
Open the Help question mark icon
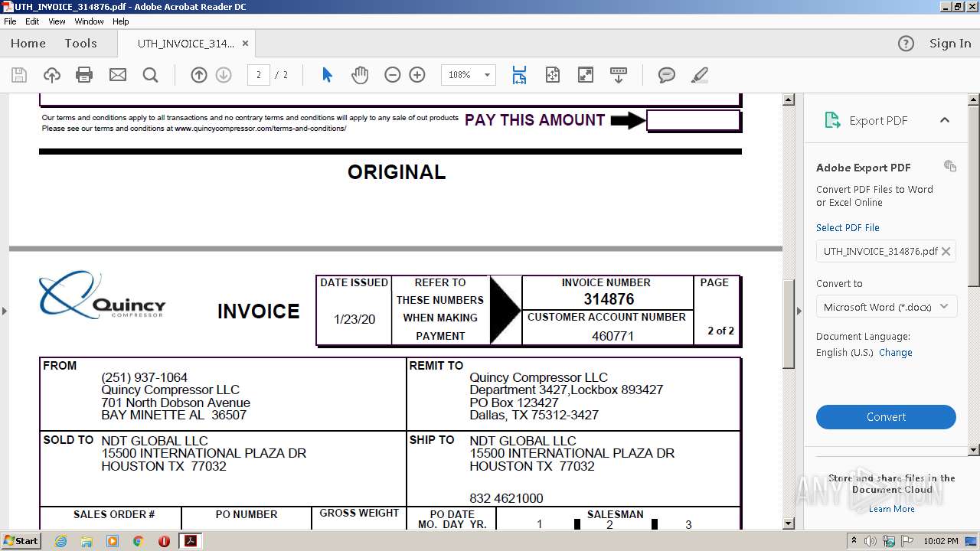coord(906,44)
